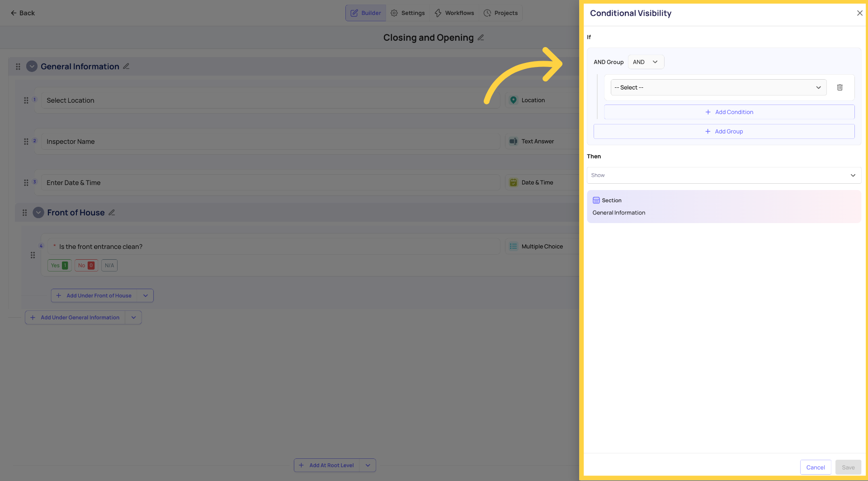Click the Multiple Choice list icon

click(513, 247)
